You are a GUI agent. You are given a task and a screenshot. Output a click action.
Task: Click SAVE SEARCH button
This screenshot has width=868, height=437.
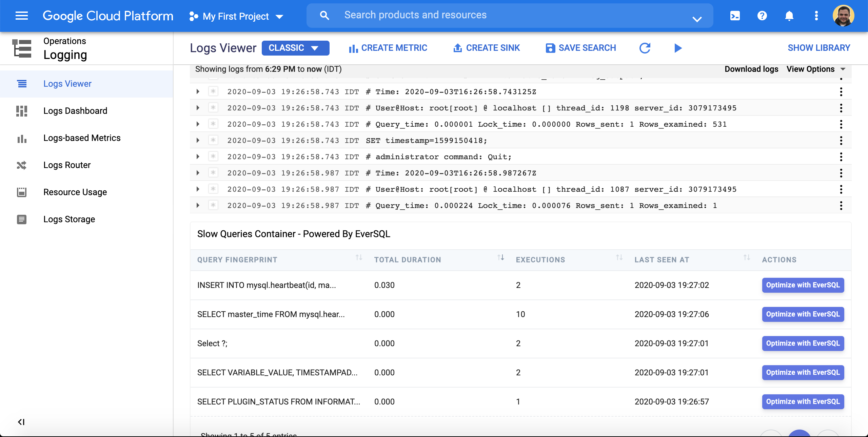pyautogui.click(x=581, y=48)
